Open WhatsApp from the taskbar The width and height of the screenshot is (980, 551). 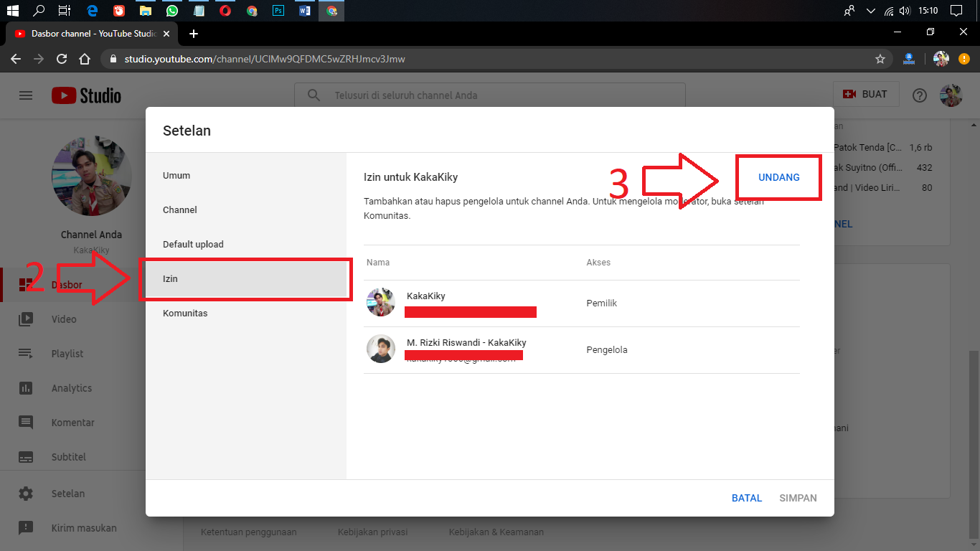tap(172, 11)
